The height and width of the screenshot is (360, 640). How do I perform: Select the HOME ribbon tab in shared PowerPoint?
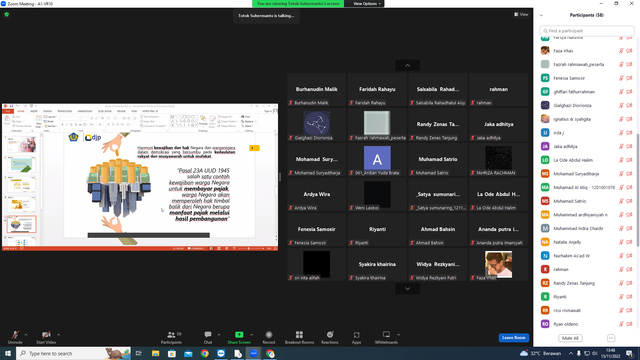[x=21, y=111]
